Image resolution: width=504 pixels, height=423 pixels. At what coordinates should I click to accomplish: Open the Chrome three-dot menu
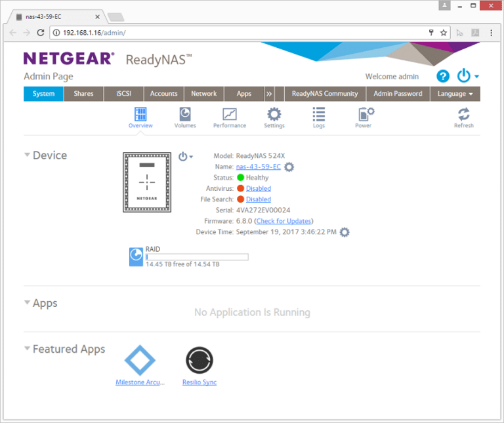tap(491, 32)
